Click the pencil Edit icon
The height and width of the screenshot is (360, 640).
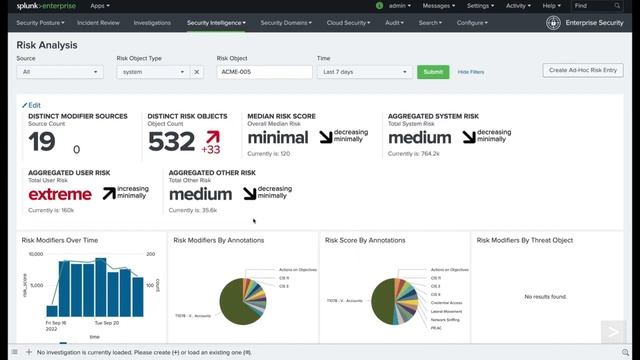(24, 105)
